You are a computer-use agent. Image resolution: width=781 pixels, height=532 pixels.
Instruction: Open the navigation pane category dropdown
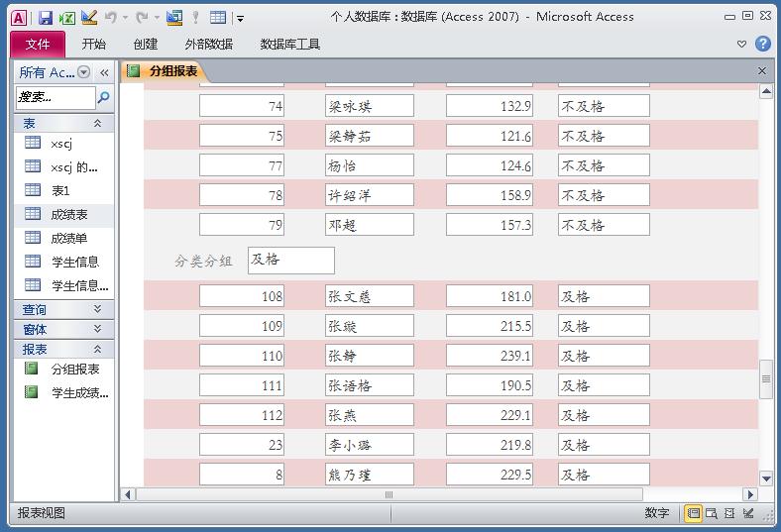click(x=84, y=72)
